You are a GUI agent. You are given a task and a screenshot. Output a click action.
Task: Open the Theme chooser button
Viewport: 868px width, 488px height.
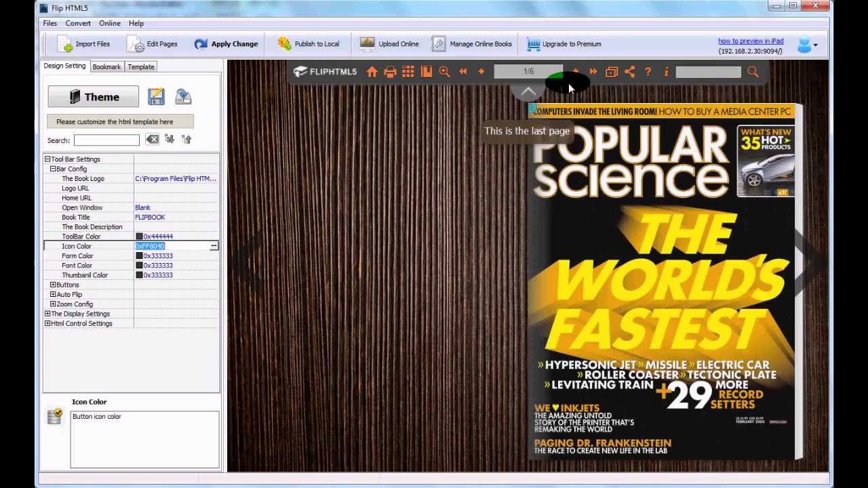pos(93,97)
